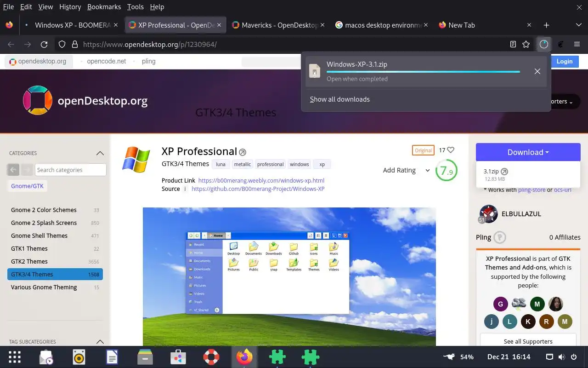The image size is (588, 368).
Task: Open a new tab with plus button
Action: coord(546,25)
